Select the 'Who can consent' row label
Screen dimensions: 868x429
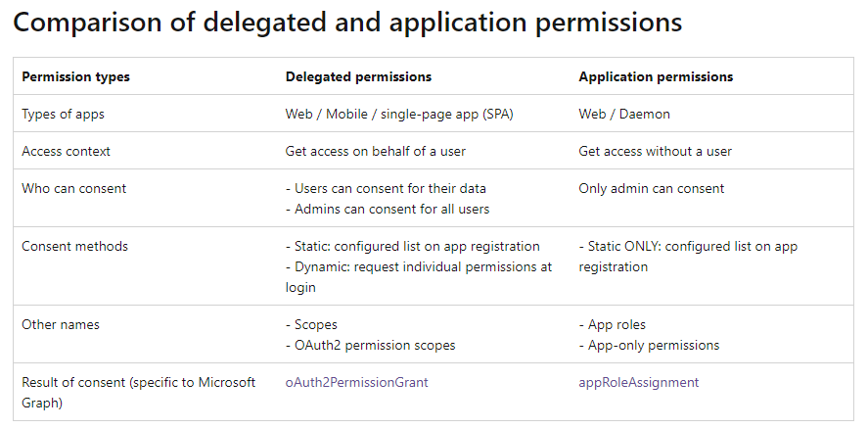pyautogui.click(x=73, y=188)
